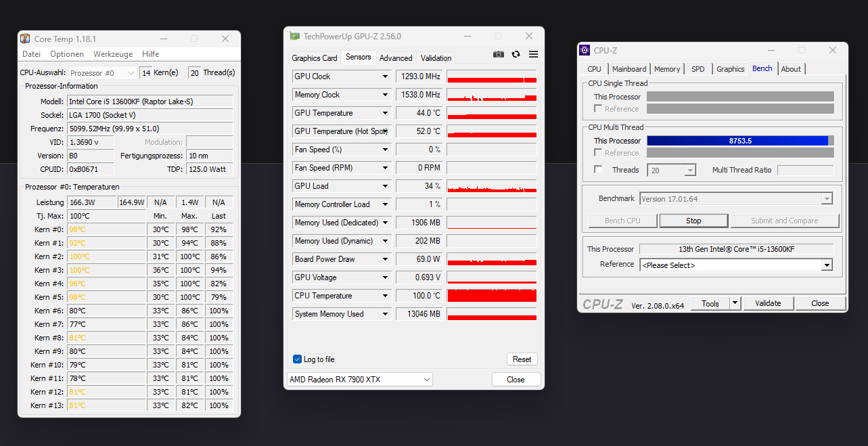Click the CPU-Z Close button
This screenshot has height=446, width=868.
click(x=820, y=303)
